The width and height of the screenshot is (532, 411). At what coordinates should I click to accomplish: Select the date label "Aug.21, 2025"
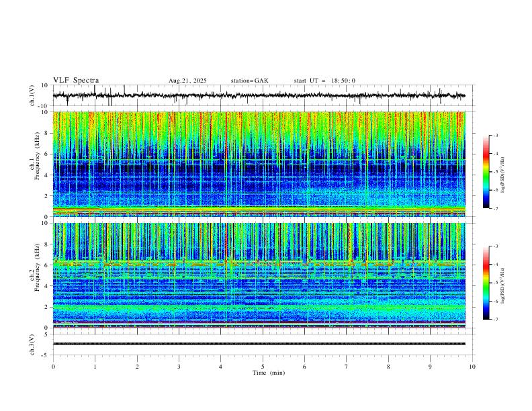point(187,81)
